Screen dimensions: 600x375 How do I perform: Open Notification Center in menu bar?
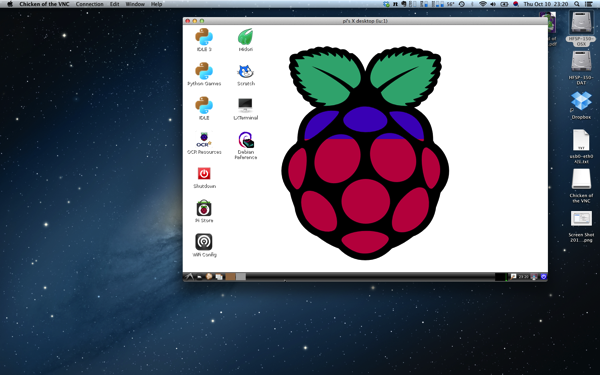click(589, 4)
